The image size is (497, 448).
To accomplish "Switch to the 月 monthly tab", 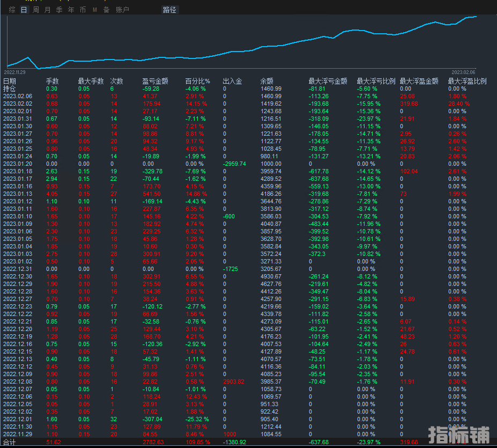I will (48, 10).
